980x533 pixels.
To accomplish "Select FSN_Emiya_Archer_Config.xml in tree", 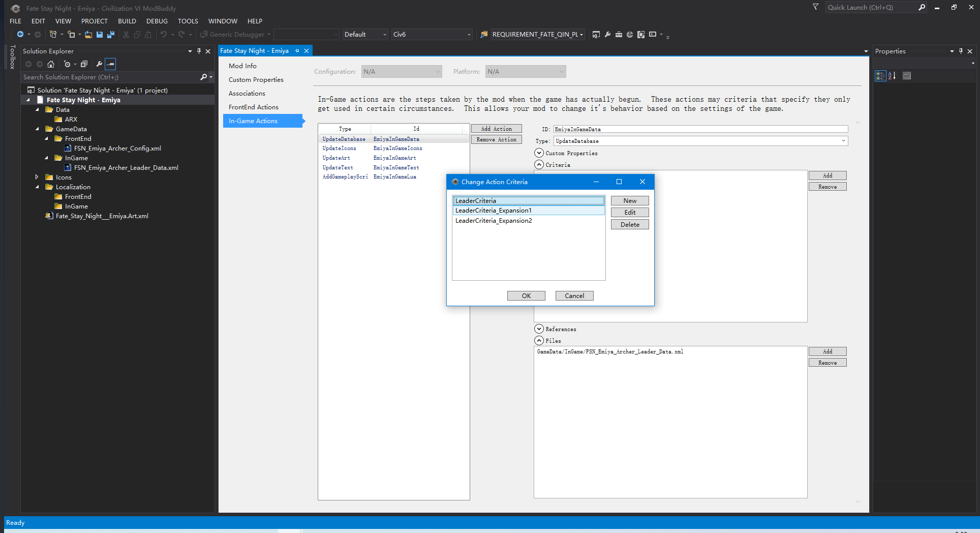I will pyautogui.click(x=117, y=149).
